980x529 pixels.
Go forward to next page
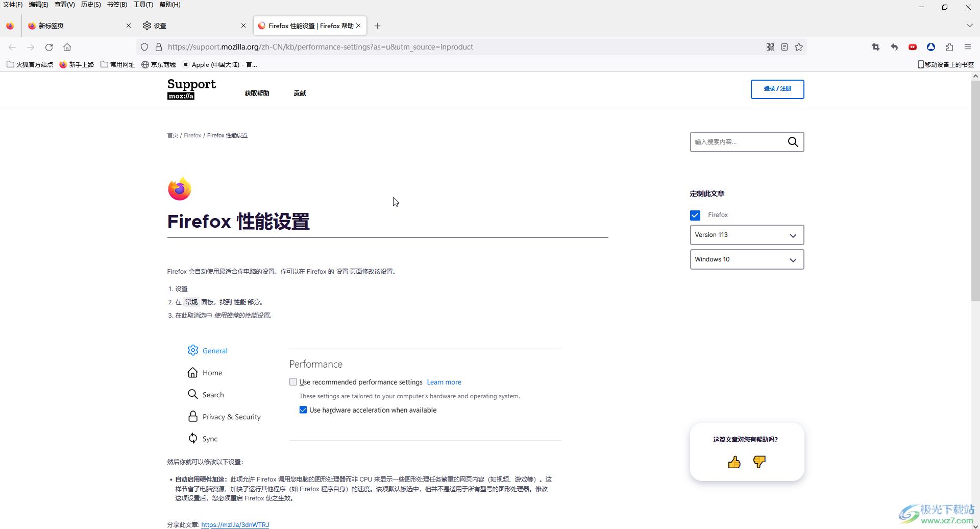pyautogui.click(x=31, y=47)
